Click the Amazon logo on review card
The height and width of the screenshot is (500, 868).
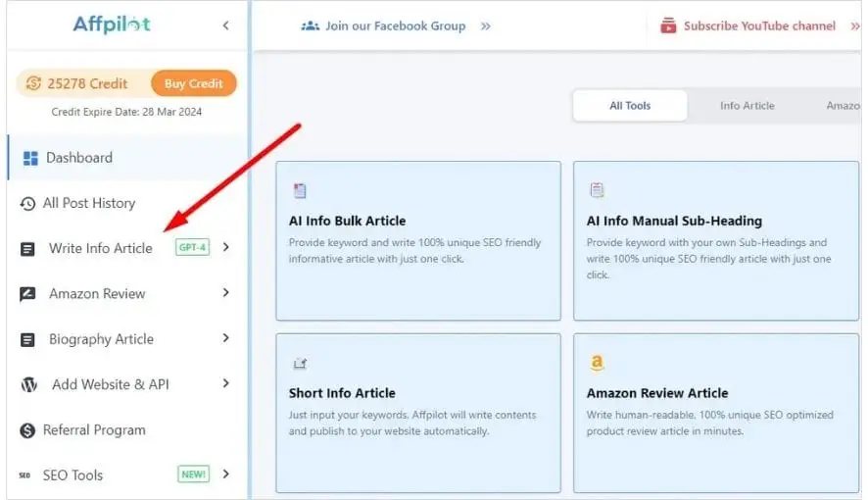tap(597, 363)
